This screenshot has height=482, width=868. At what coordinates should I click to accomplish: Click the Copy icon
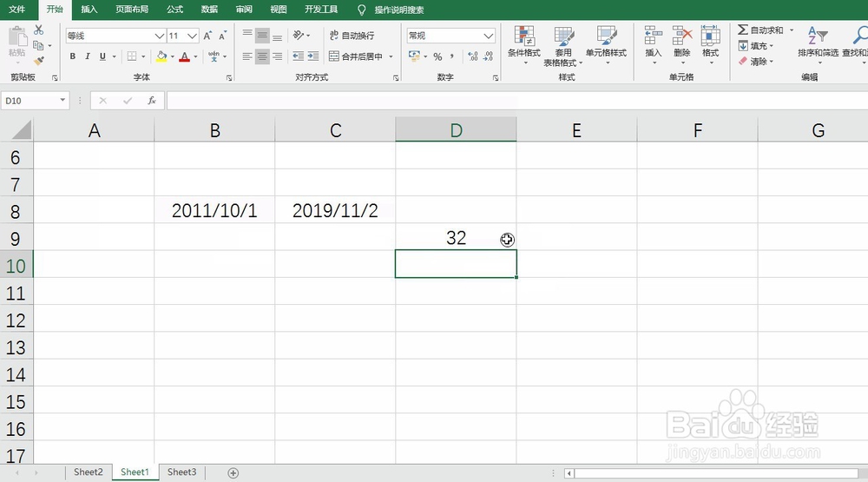tap(38, 45)
